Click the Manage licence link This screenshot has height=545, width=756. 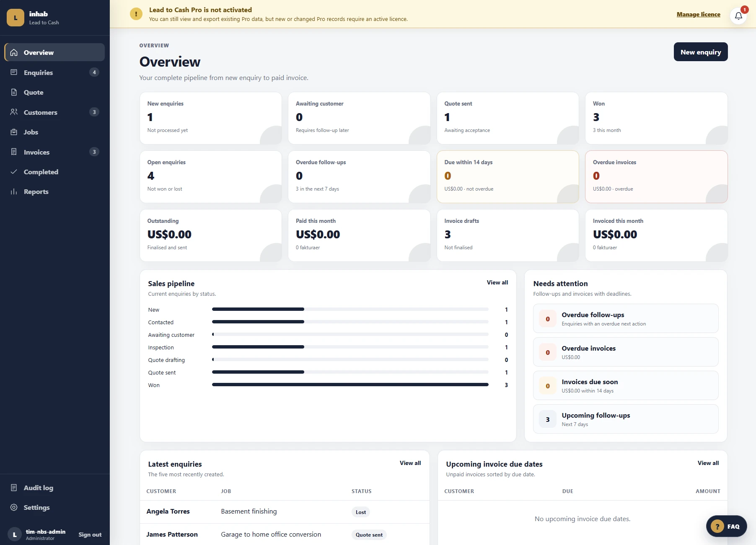[699, 14]
